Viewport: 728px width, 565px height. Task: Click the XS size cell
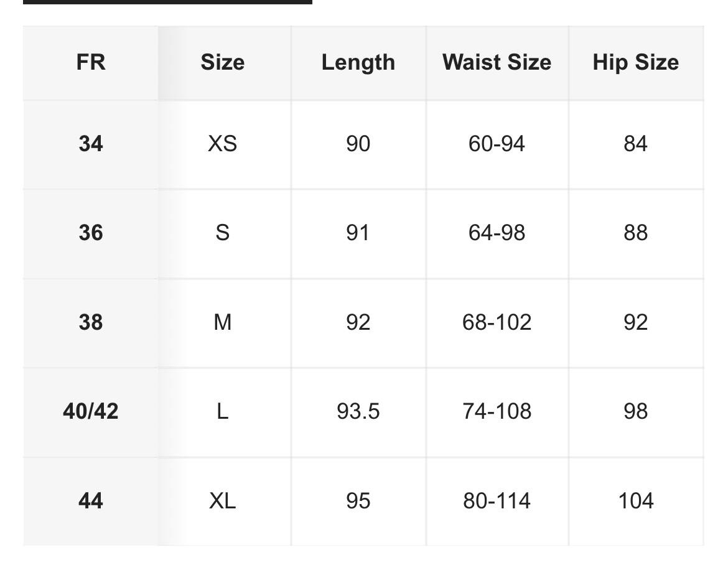tap(222, 144)
